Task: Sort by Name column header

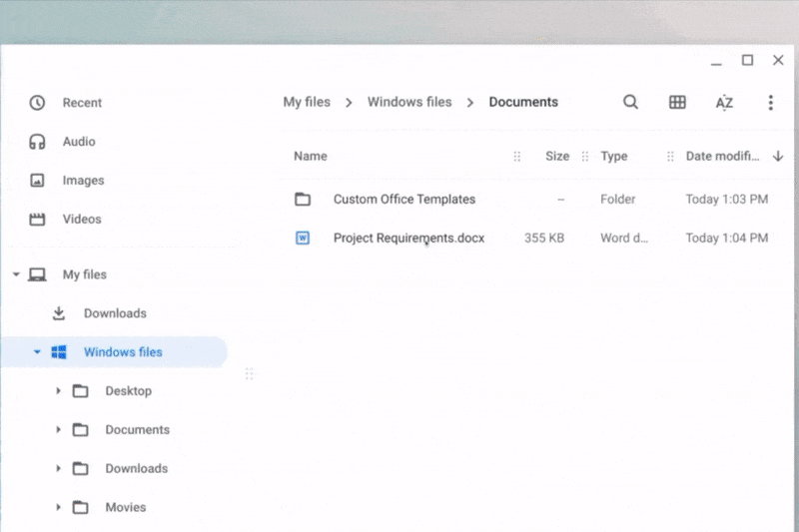Action: (311, 157)
